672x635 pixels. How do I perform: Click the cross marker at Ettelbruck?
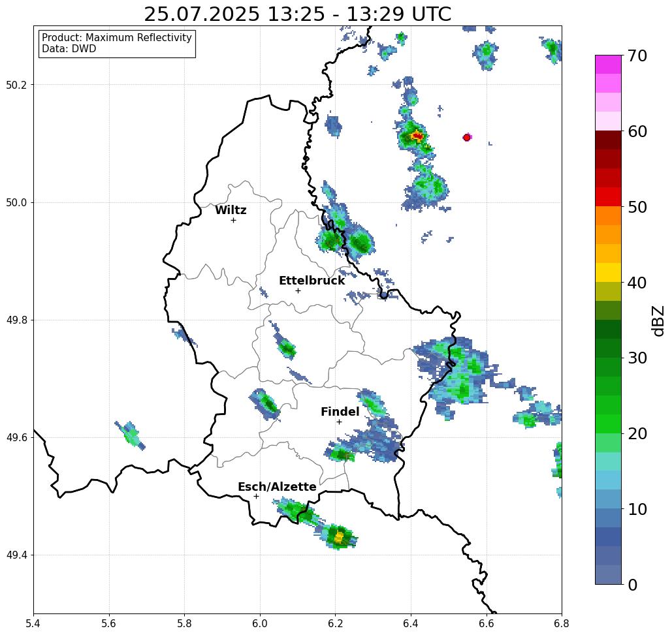[298, 290]
